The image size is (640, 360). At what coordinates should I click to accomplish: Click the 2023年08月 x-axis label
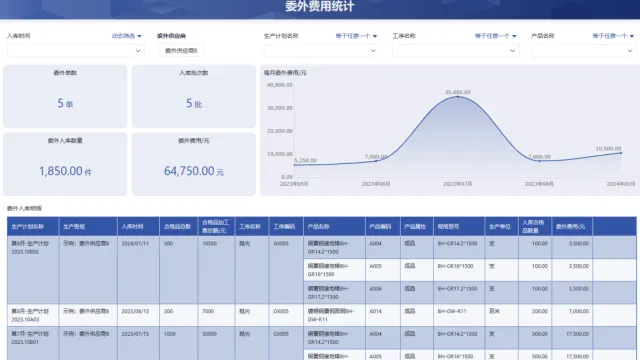pyautogui.click(x=539, y=184)
